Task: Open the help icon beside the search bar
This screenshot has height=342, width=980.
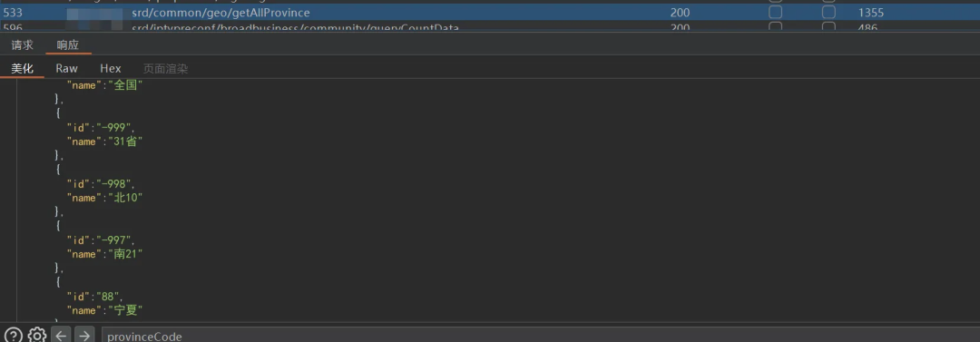Action: coord(13,336)
